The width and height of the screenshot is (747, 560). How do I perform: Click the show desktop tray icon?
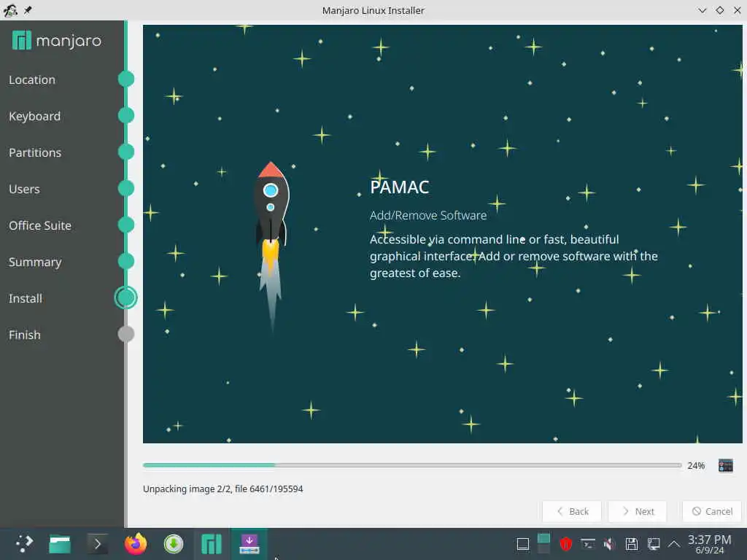[523, 544]
